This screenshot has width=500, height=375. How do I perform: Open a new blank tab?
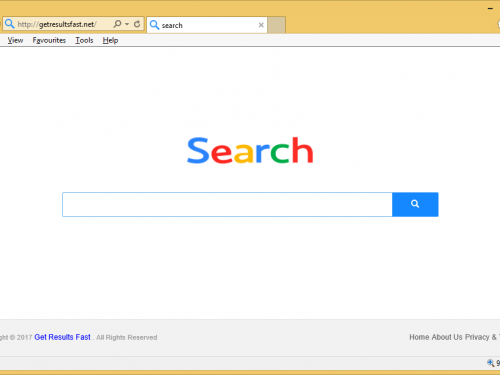(277, 25)
